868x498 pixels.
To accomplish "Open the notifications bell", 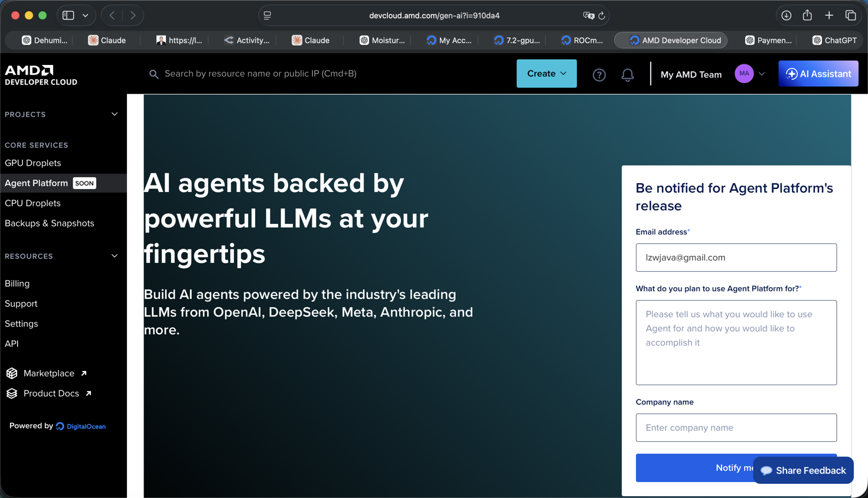I will [627, 74].
